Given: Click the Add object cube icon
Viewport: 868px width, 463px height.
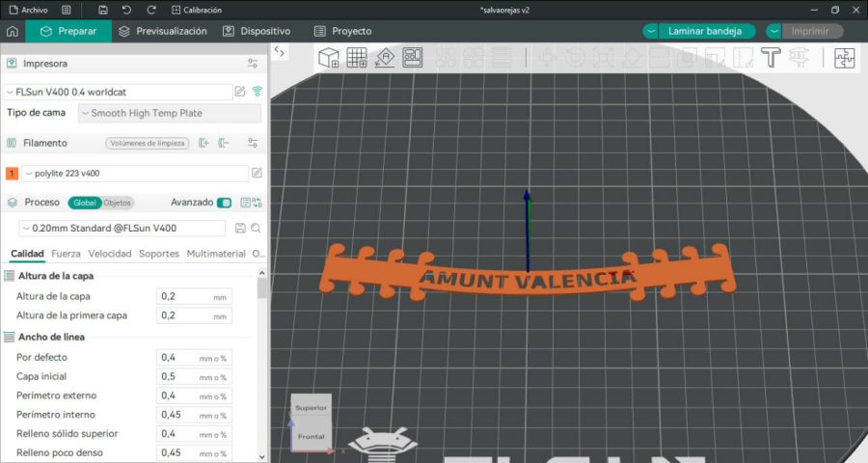Looking at the screenshot, I should pyautogui.click(x=329, y=57).
